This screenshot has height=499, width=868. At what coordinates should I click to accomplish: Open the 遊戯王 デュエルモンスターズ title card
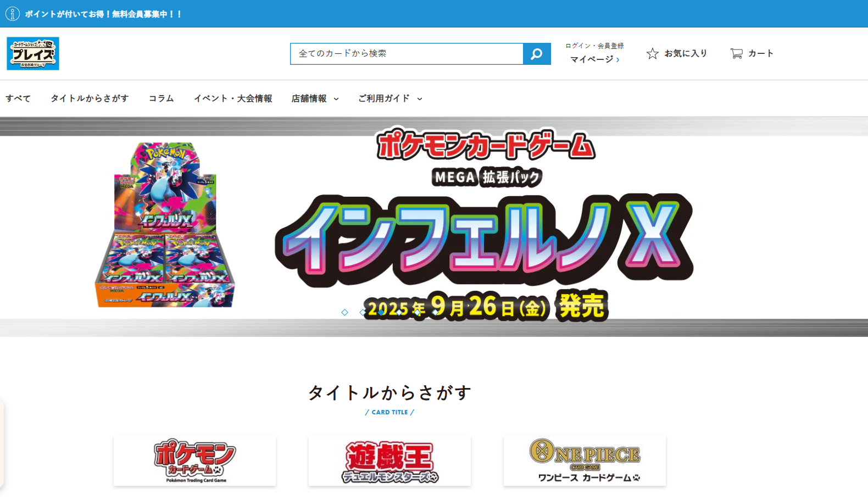click(390, 461)
